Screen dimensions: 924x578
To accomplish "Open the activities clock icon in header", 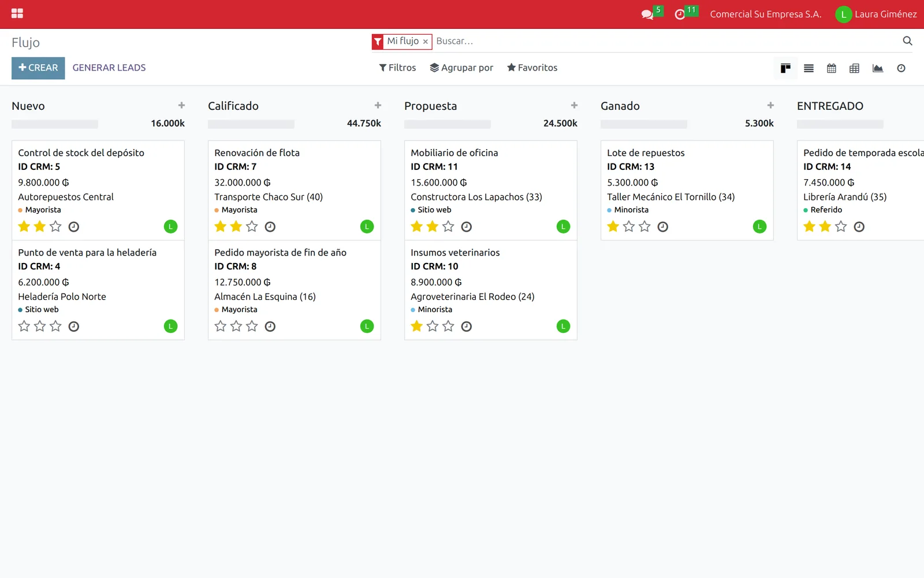I will (680, 14).
